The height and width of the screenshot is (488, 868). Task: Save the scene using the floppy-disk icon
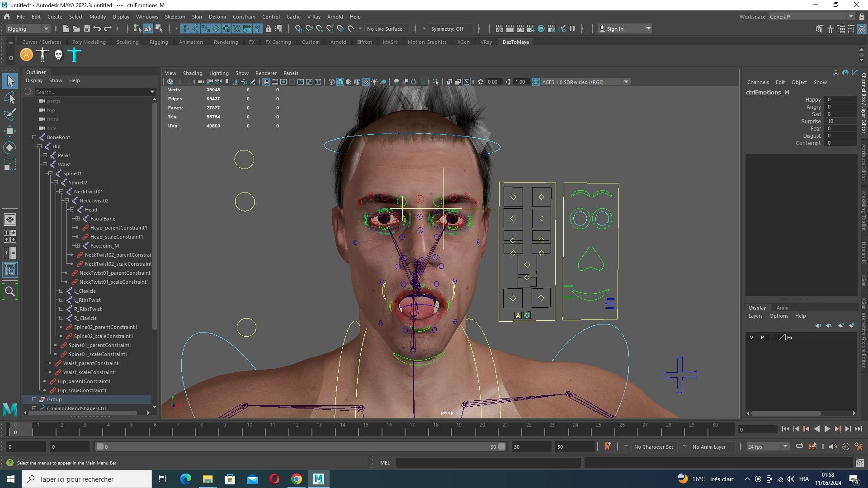pyautogui.click(x=87, y=28)
